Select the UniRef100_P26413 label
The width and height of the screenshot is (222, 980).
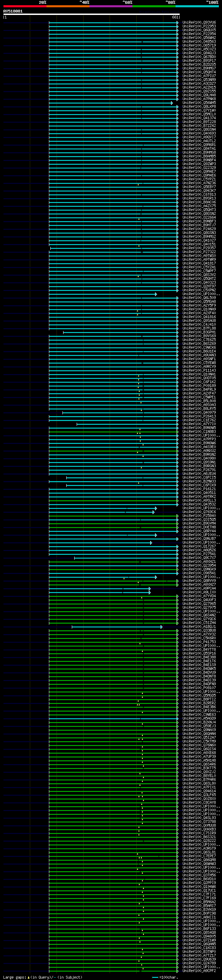coord(199,416)
